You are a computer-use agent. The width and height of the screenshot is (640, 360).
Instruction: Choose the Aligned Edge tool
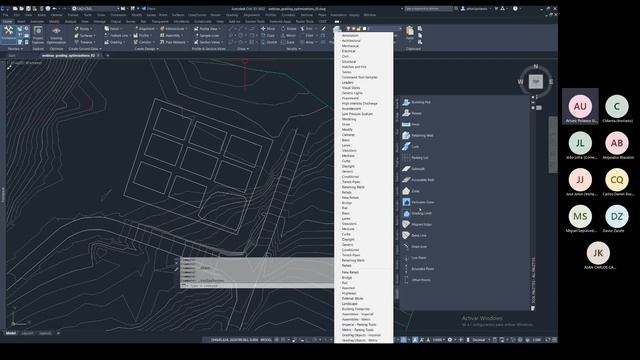(417, 224)
